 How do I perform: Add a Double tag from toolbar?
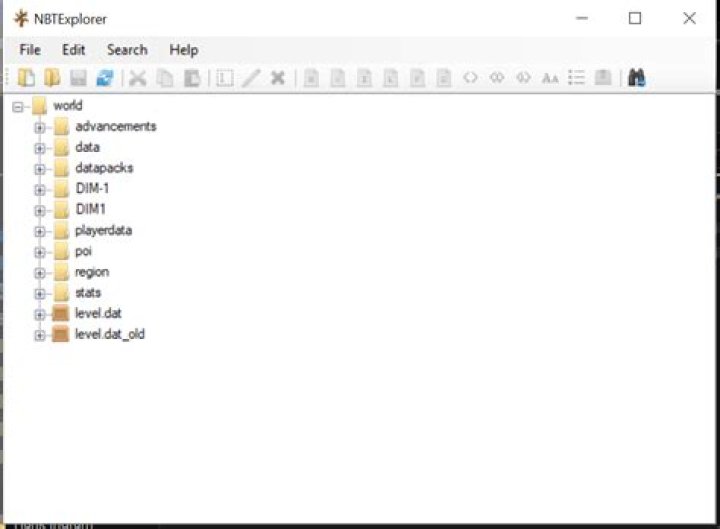pos(444,78)
